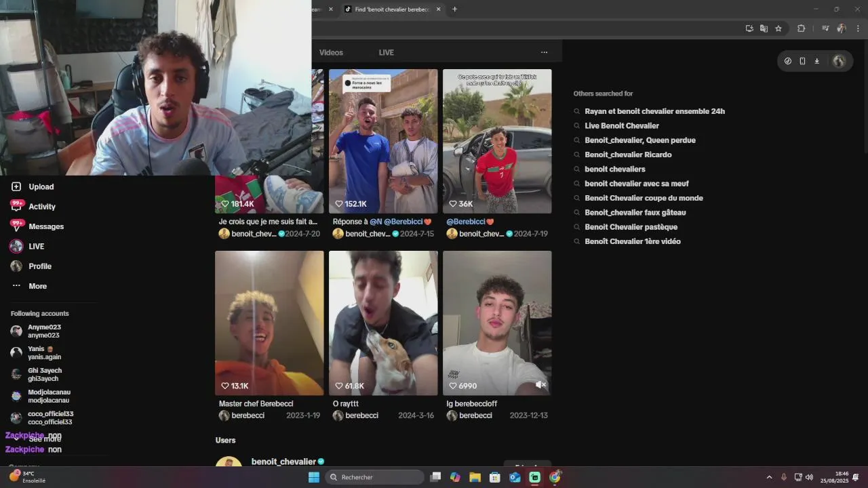Screen dimensions: 868x488
Task: Bookmark this page with the star icon
Action: [x=778, y=28]
